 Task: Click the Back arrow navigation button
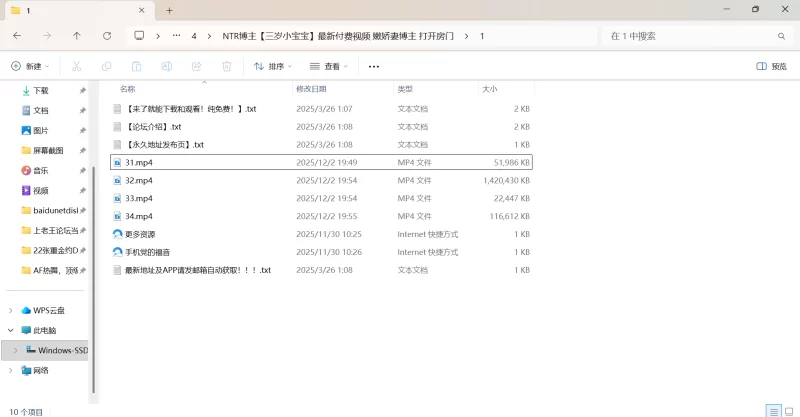(x=17, y=36)
